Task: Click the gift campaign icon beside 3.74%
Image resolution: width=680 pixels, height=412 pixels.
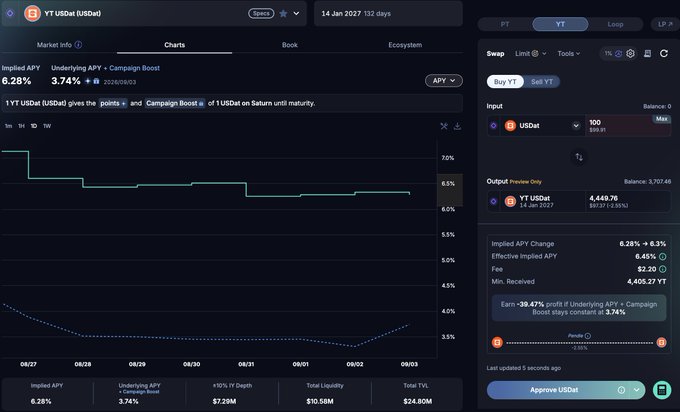Action: [x=96, y=81]
